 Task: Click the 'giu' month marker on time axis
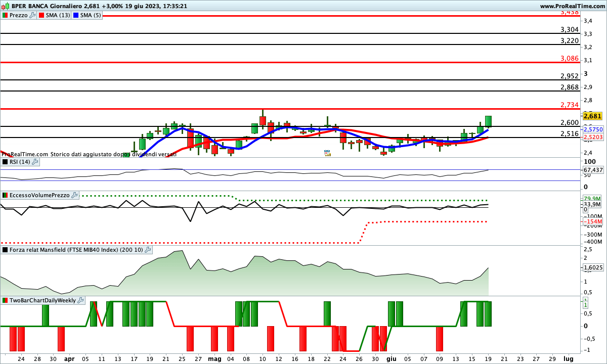click(391, 358)
